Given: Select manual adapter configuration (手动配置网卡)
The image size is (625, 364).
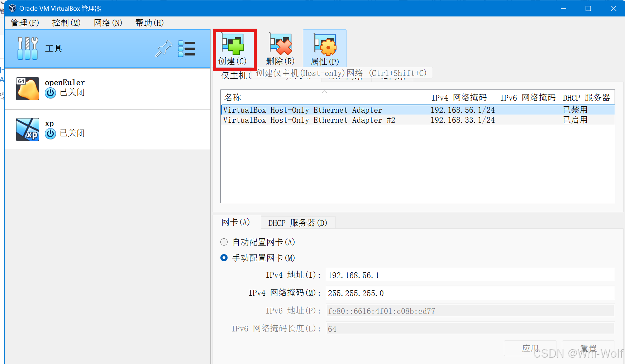Looking at the screenshot, I should (x=224, y=258).
